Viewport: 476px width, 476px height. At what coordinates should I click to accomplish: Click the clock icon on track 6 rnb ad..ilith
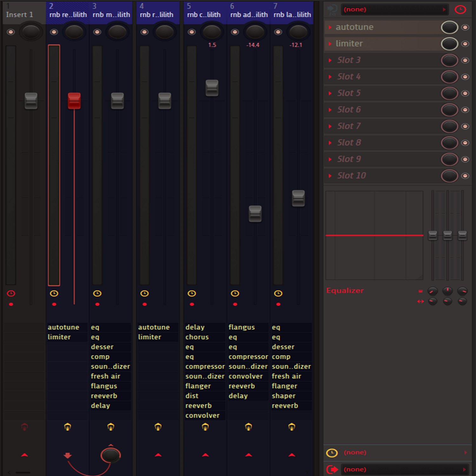point(235,294)
